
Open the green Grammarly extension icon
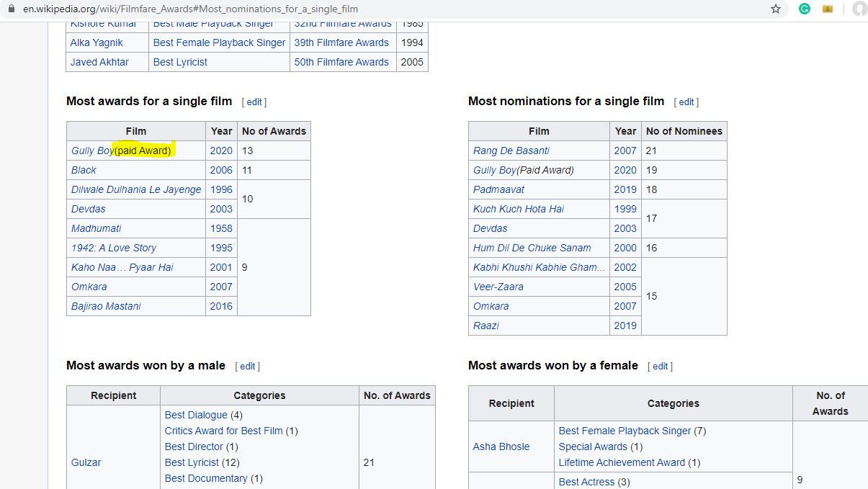[x=805, y=9]
